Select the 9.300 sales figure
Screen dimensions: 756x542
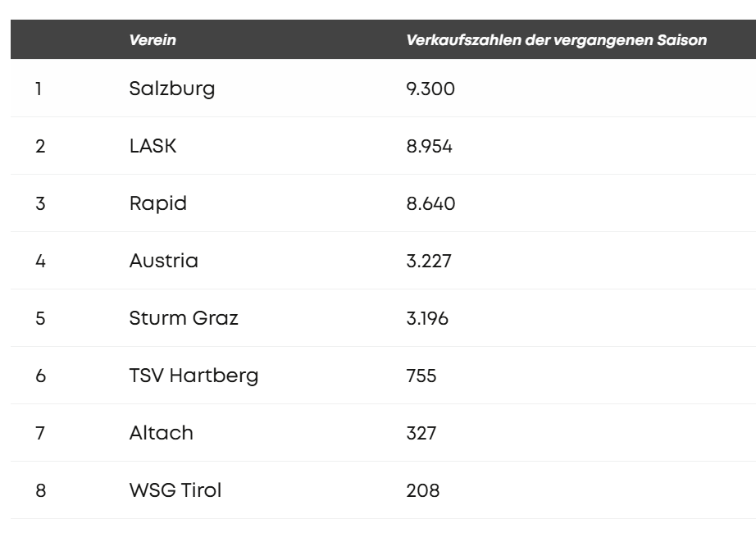tap(430, 89)
